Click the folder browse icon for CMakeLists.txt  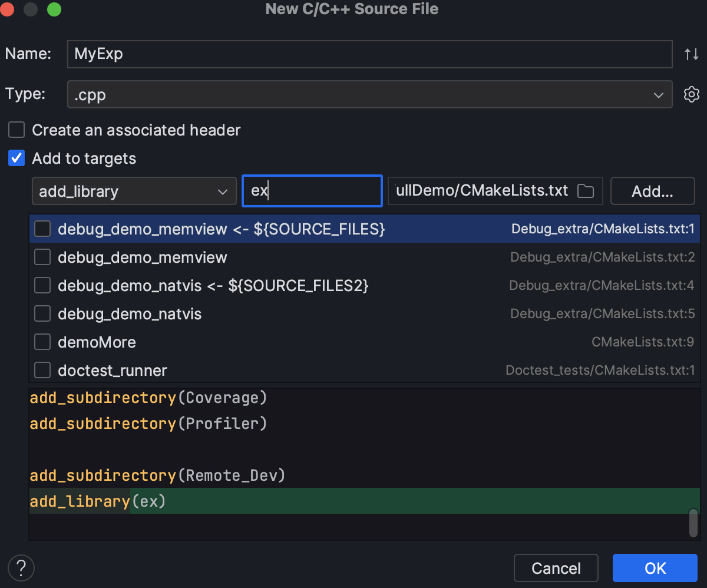[x=585, y=191]
